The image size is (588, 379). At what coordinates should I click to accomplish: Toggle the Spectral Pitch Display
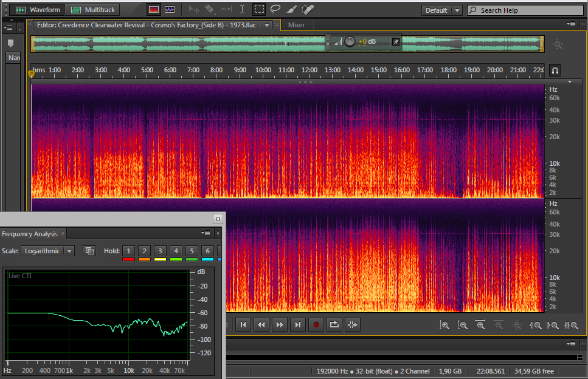click(170, 10)
